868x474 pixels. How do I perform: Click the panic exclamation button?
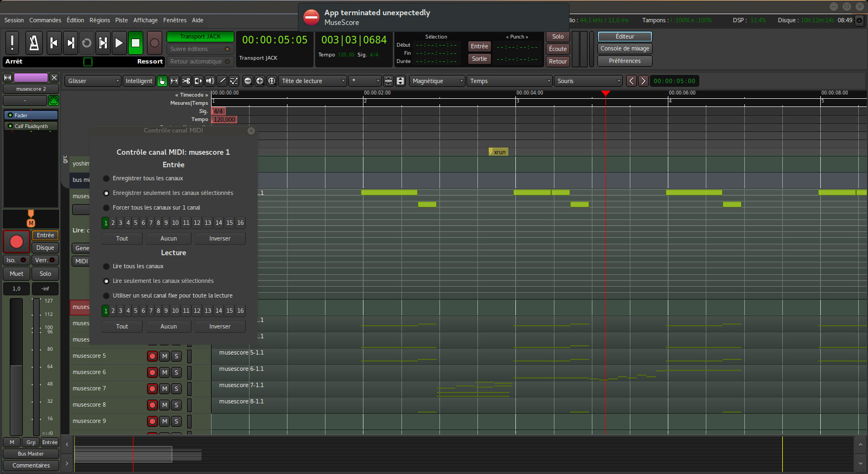12,43
